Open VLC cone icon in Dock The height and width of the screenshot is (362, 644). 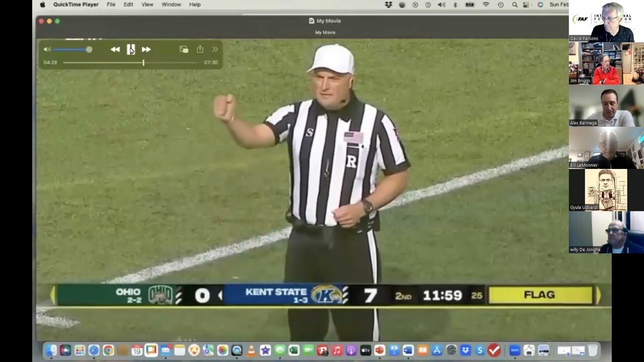point(251,350)
